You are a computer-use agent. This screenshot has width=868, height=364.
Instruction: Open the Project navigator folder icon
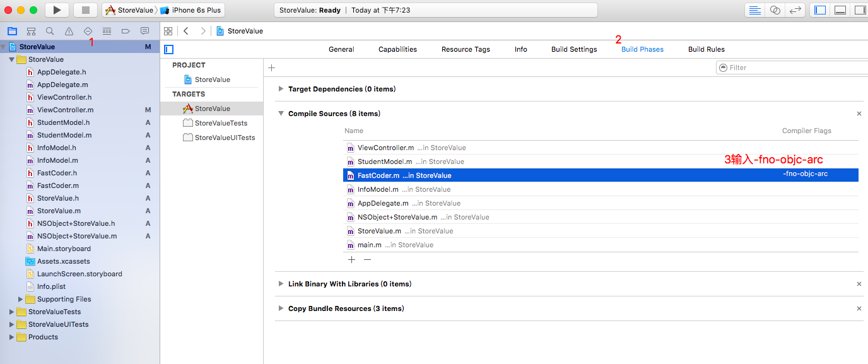(x=12, y=31)
